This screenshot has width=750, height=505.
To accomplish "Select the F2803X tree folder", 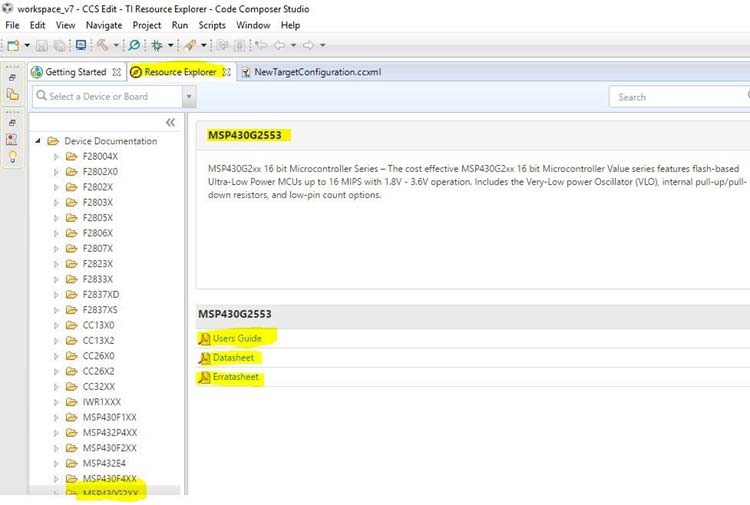I will point(98,202).
